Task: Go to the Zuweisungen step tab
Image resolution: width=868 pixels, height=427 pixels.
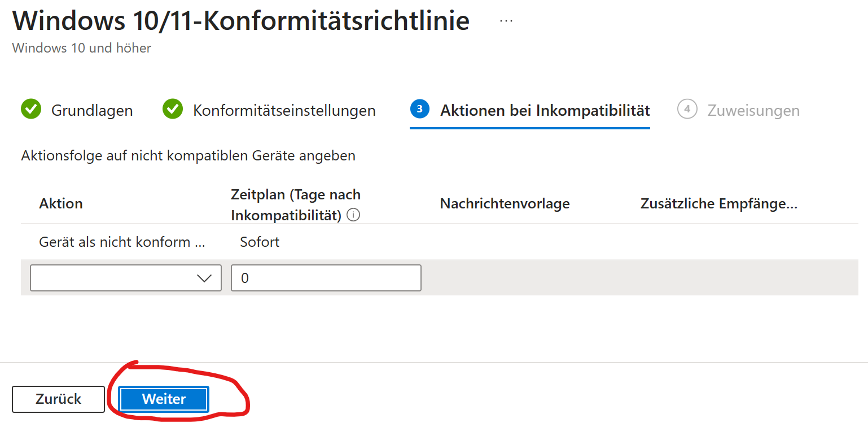Action: pyautogui.click(x=753, y=110)
